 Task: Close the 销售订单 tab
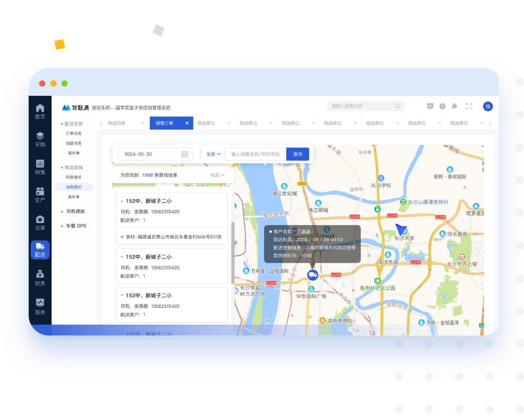pos(187,123)
